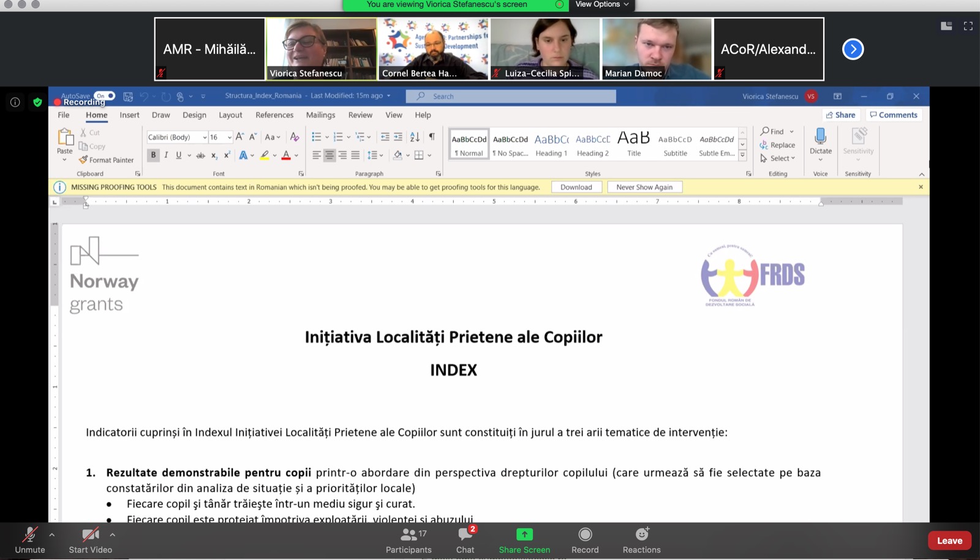Click the bullet list icon

(x=316, y=136)
